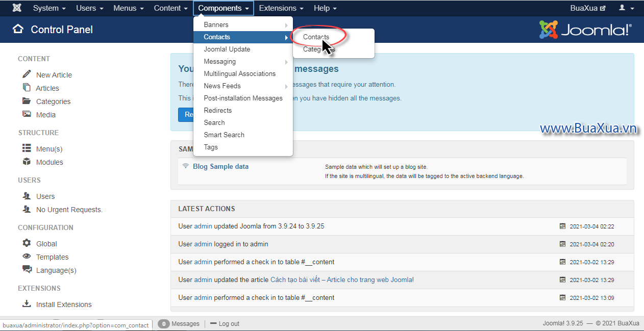Click the calendar icon beside 2021-03-04 02:22

tap(563, 226)
